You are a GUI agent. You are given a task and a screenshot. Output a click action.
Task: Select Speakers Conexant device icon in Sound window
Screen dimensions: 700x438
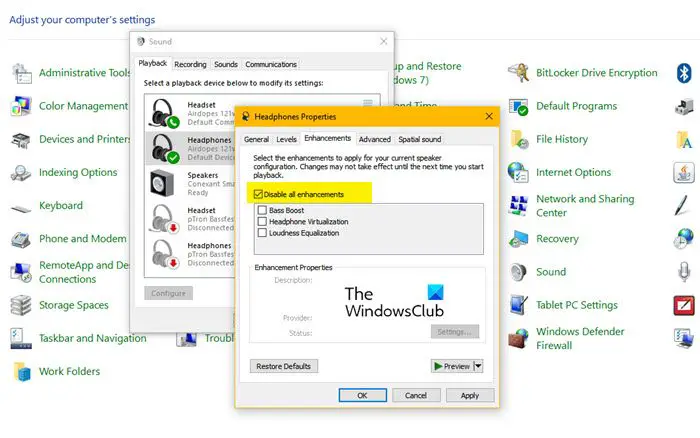tap(162, 184)
